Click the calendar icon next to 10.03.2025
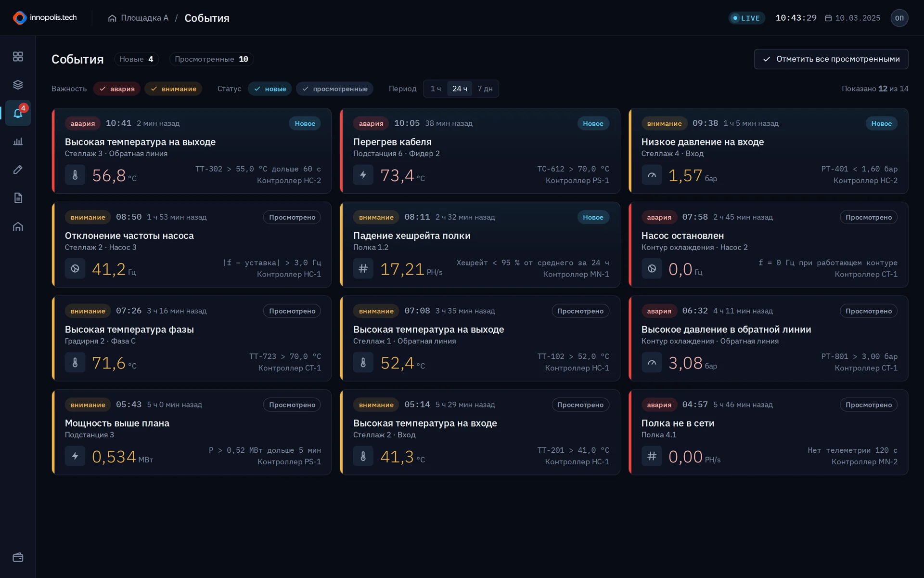The height and width of the screenshot is (578, 924). (x=828, y=18)
